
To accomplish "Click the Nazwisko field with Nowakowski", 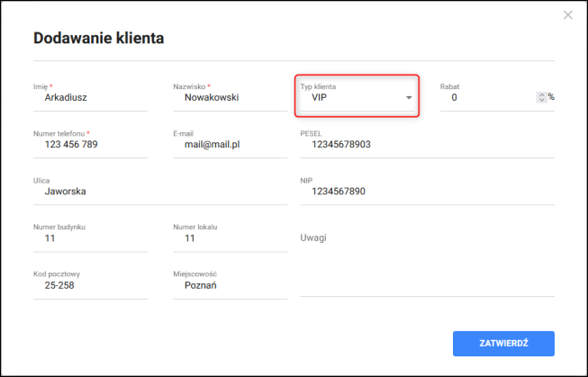I will tap(230, 98).
